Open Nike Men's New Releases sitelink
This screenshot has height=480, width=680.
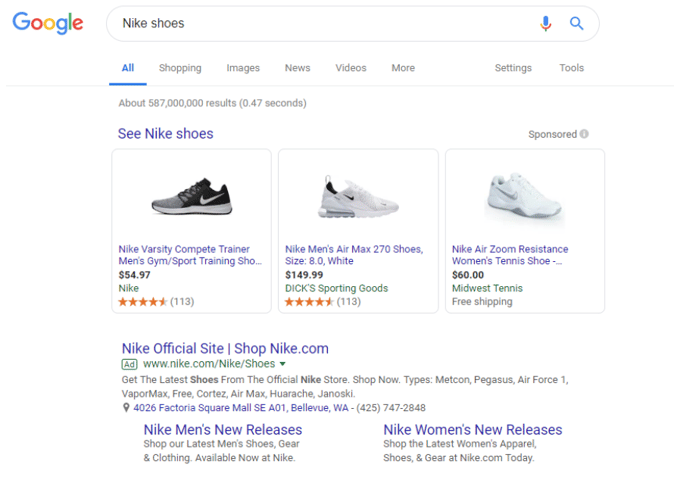pyautogui.click(x=223, y=430)
